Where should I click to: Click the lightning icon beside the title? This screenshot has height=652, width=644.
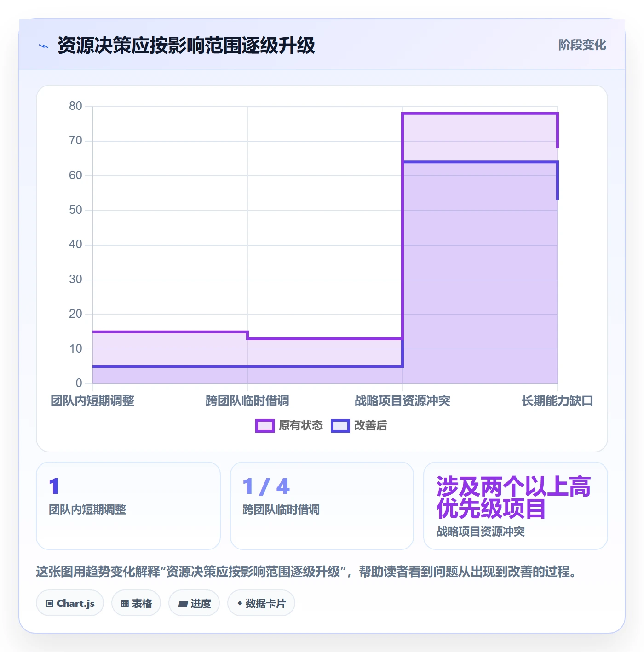coord(44,46)
